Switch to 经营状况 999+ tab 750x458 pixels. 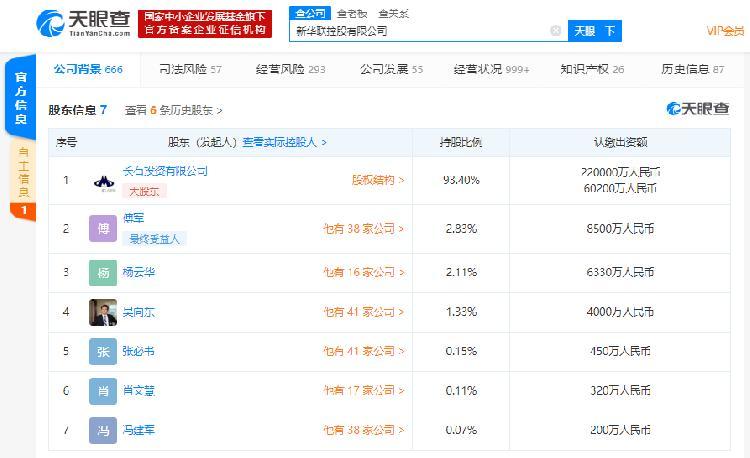point(491,69)
